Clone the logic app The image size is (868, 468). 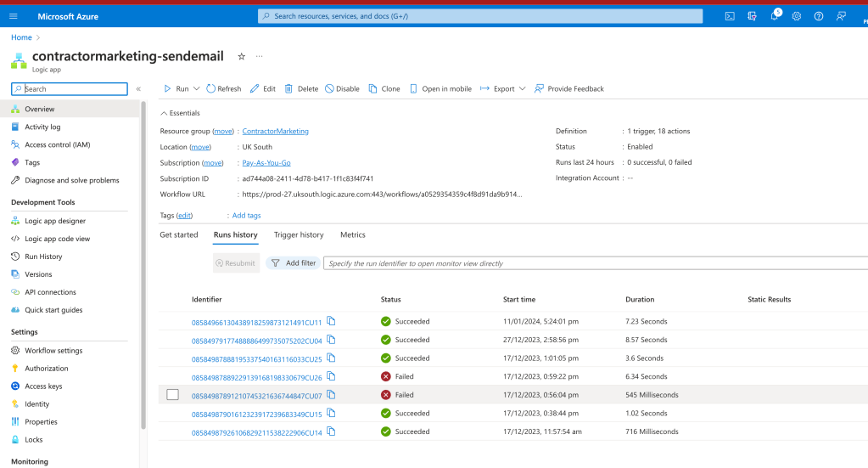tap(384, 88)
